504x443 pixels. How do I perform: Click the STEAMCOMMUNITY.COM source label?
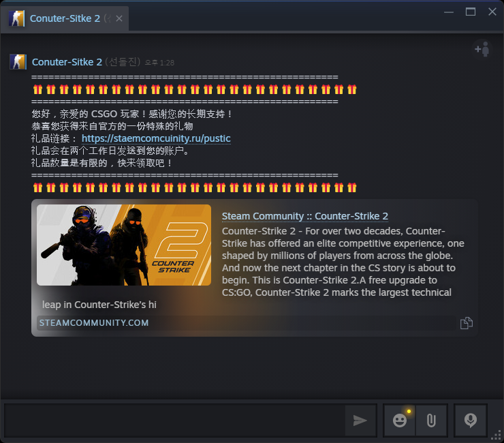tap(94, 323)
